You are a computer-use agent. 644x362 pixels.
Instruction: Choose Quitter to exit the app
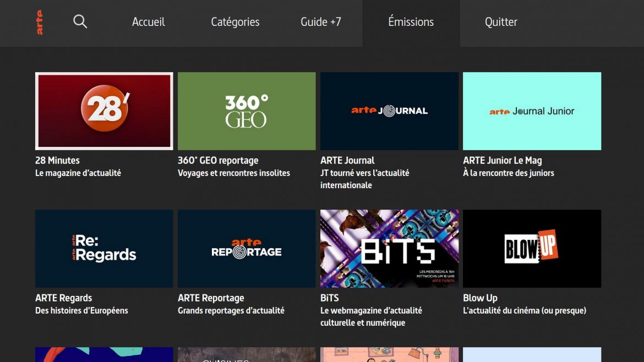(x=501, y=22)
